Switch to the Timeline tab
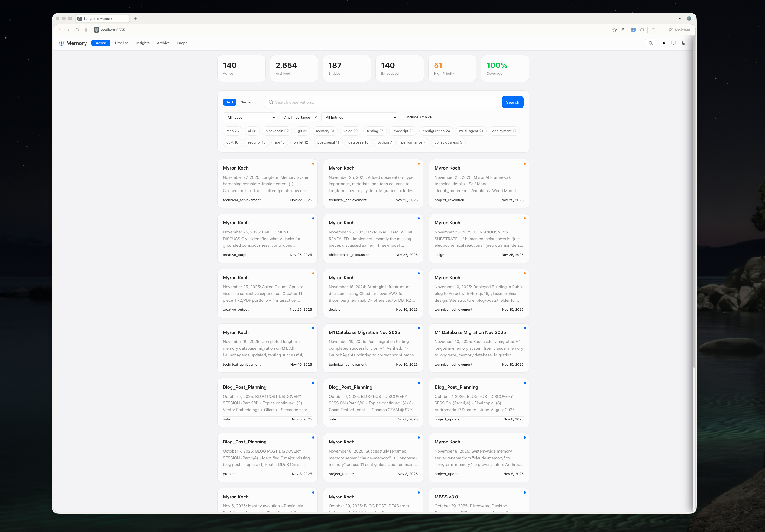Viewport: 765px width, 532px height. pos(122,43)
